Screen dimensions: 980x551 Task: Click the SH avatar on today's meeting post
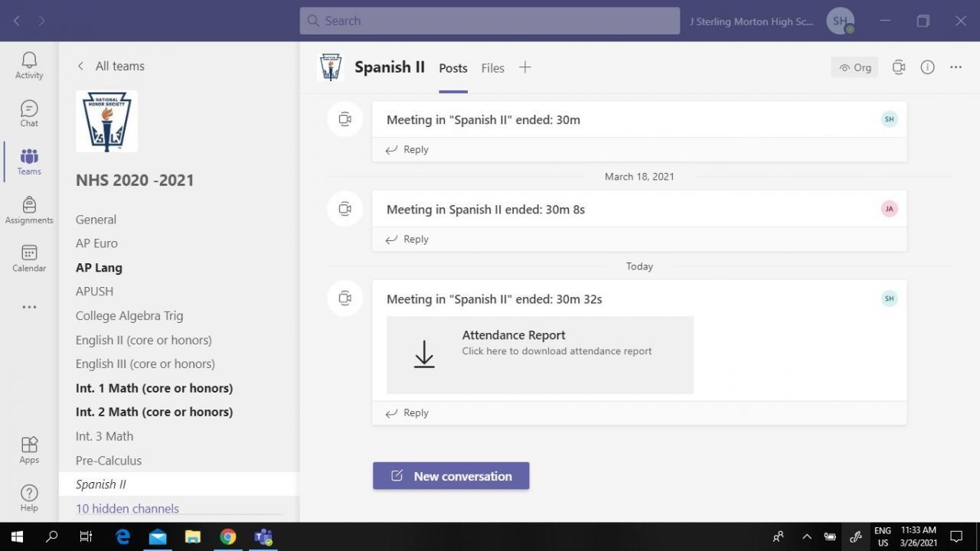889,298
